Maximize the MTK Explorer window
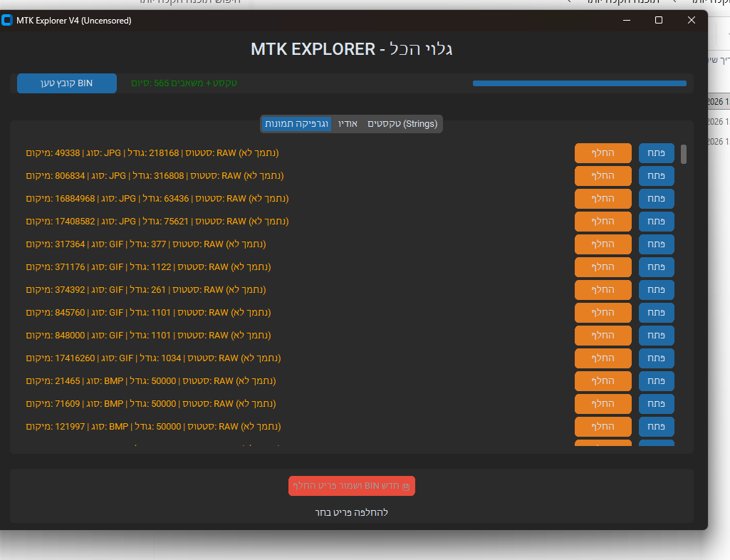The height and width of the screenshot is (560, 730). click(659, 21)
